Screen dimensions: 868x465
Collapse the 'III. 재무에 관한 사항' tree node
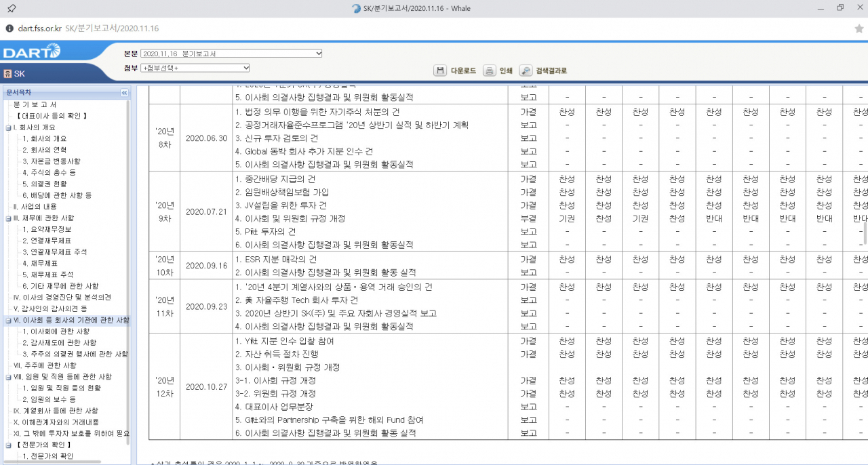click(8, 218)
